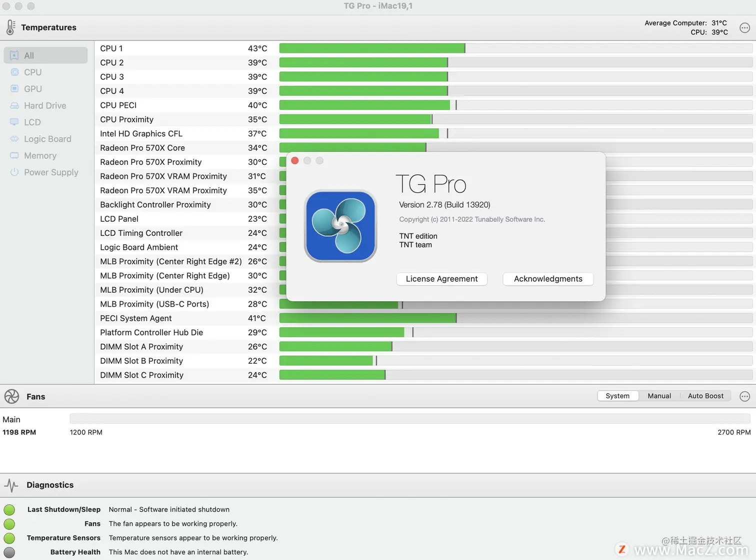Viewport: 756px width, 560px height.
Task: Open the License Agreement
Action: pyautogui.click(x=441, y=279)
